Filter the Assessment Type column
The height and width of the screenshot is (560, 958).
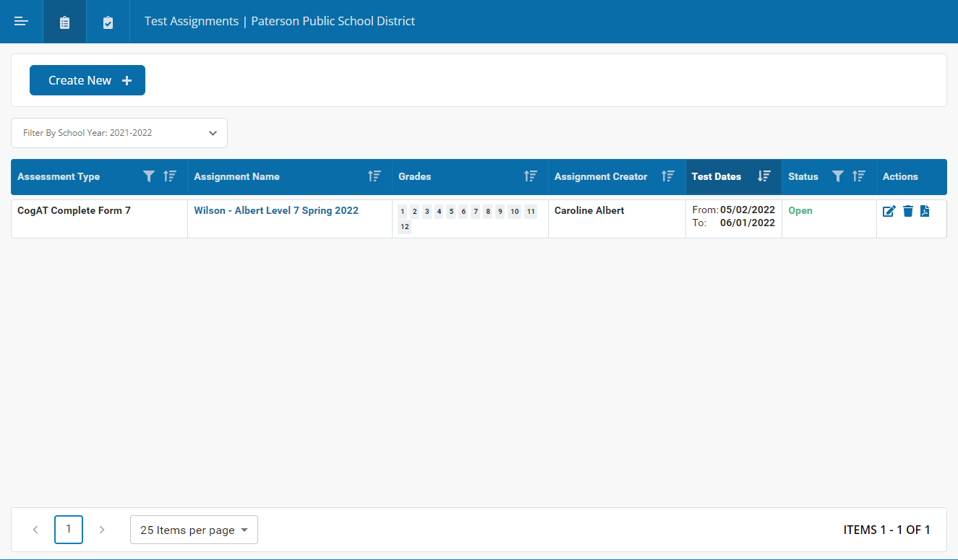point(149,176)
